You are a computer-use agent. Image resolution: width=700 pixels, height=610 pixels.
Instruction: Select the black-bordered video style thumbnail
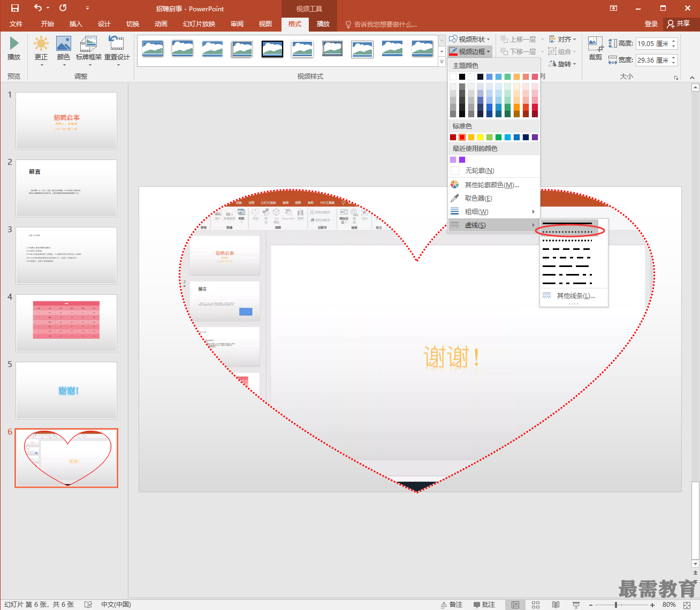pyautogui.click(x=272, y=49)
